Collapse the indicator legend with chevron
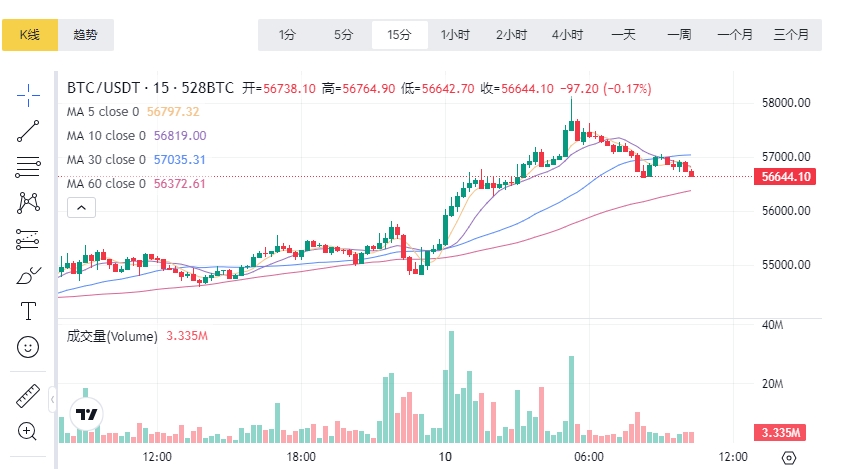Screen dimensions: 846x469 point(81,208)
